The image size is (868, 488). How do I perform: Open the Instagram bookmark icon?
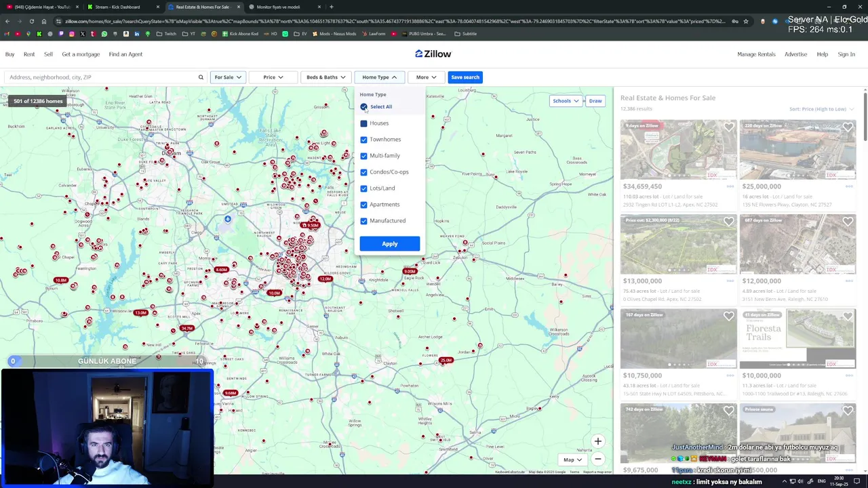[x=71, y=34]
